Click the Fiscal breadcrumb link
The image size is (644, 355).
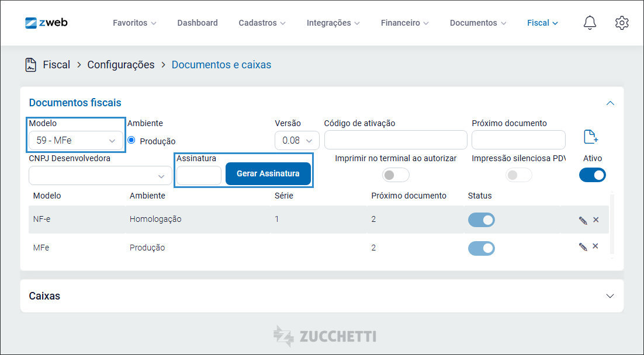tap(57, 65)
